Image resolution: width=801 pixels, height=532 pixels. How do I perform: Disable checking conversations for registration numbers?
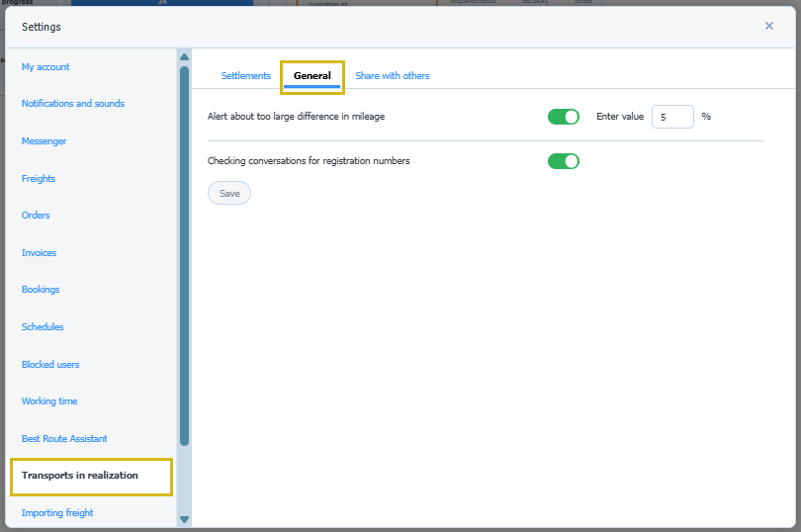tap(563, 161)
